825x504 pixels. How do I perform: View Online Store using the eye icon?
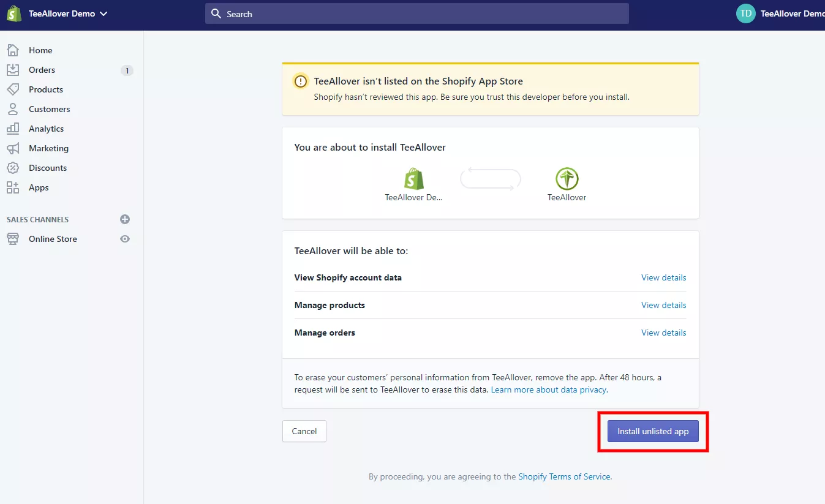pos(125,239)
